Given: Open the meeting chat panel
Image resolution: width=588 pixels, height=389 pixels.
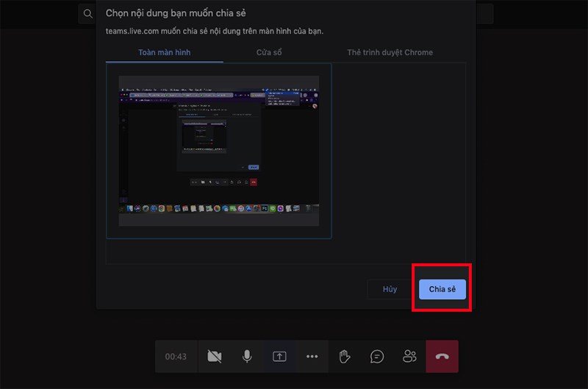Looking at the screenshot, I should (x=377, y=357).
